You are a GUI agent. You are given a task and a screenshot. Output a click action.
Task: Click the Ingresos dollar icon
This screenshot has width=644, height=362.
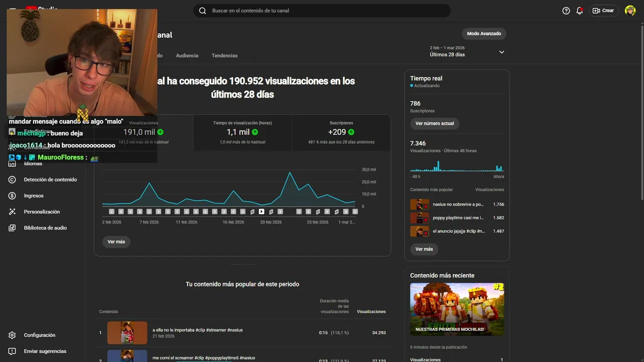(x=13, y=196)
